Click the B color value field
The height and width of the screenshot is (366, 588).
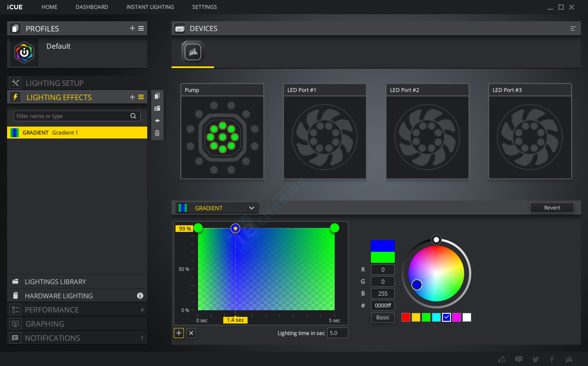(383, 293)
